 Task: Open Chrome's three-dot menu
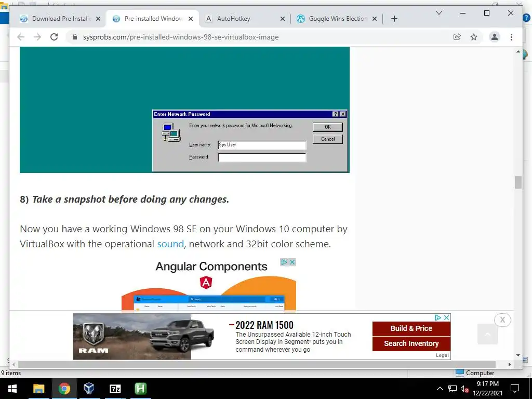[x=511, y=37]
